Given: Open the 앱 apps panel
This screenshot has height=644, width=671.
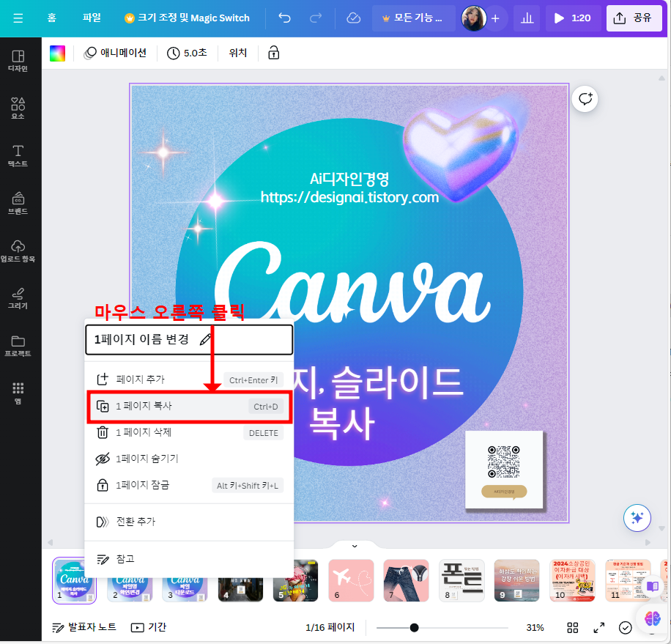Looking at the screenshot, I should click(18, 393).
